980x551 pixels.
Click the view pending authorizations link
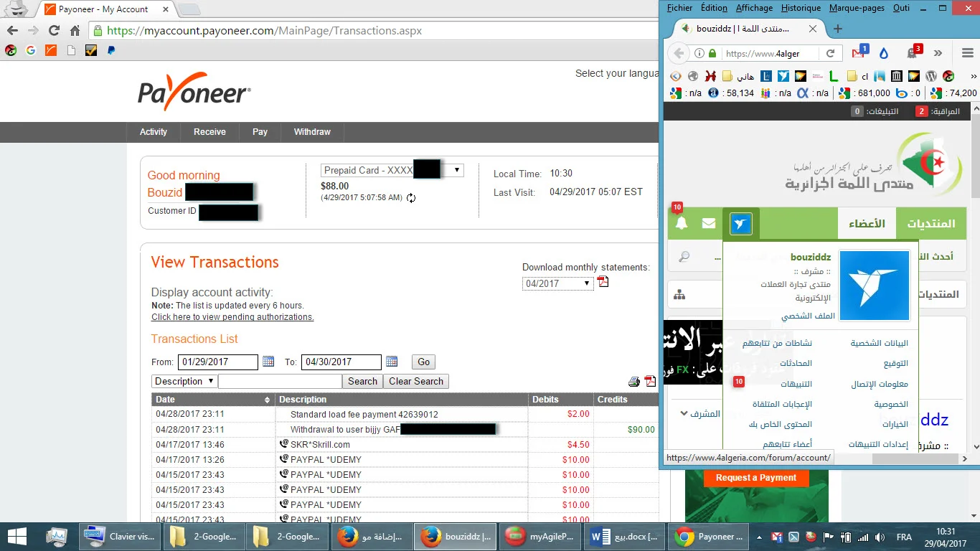click(232, 317)
